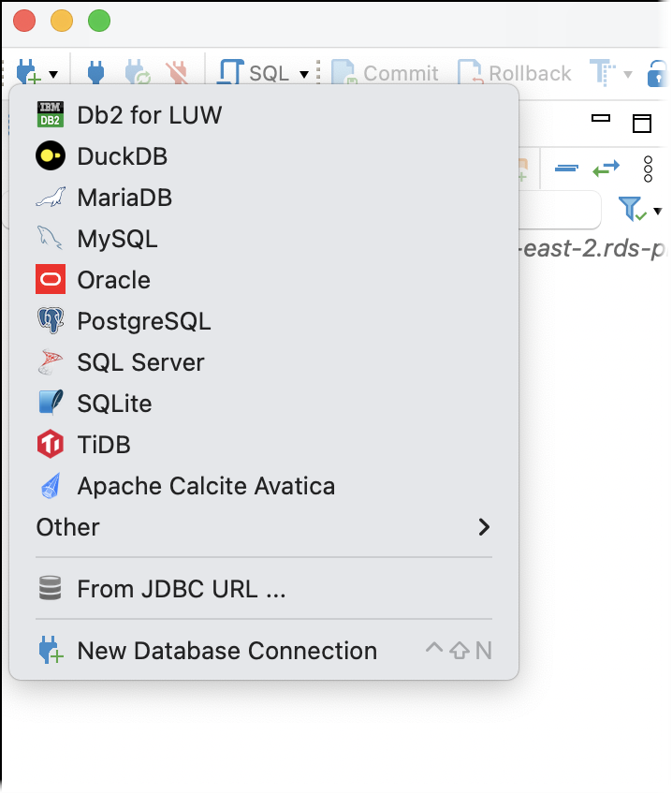672x794 pixels.
Task: Click the collapse bars icon in the panel
Action: tap(565, 169)
